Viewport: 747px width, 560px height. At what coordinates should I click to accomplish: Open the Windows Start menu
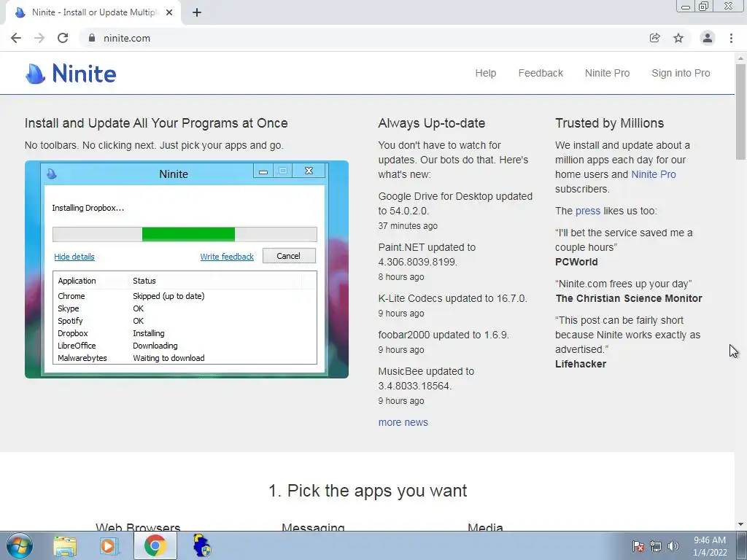[20, 545]
